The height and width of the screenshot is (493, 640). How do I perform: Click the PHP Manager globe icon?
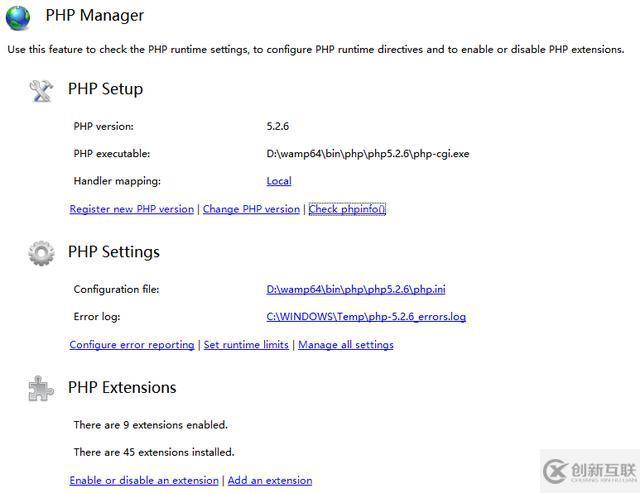(x=19, y=17)
